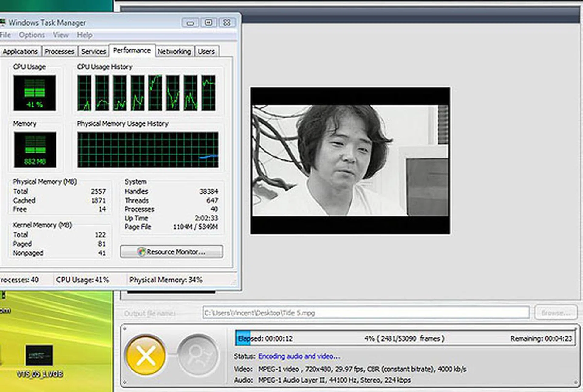Click the 'CPU Usage: 41%' status bar entry
Viewport: 583px width, 392px height.
(x=83, y=280)
